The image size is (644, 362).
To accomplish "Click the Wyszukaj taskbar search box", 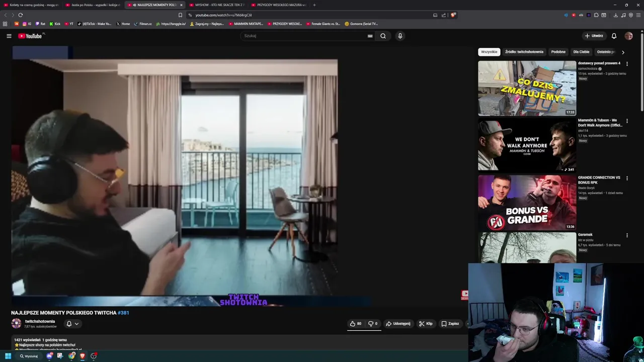I will [29, 356].
